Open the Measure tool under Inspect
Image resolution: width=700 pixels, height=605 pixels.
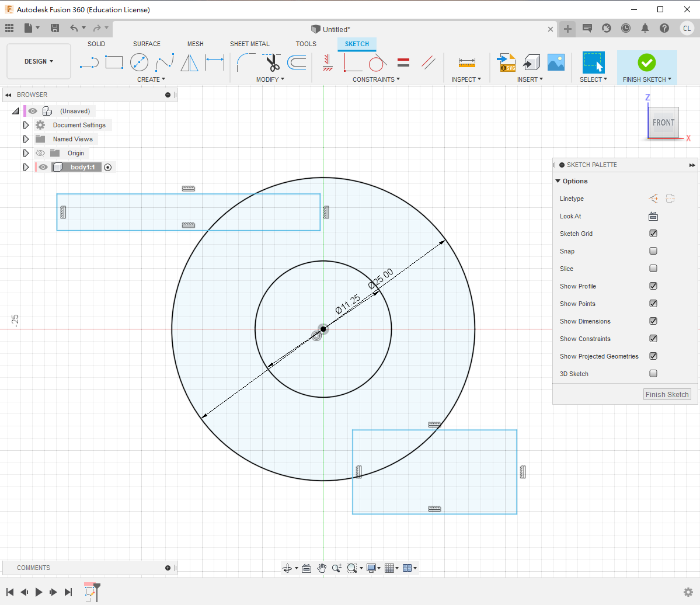pyautogui.click(x=466, y=62)
